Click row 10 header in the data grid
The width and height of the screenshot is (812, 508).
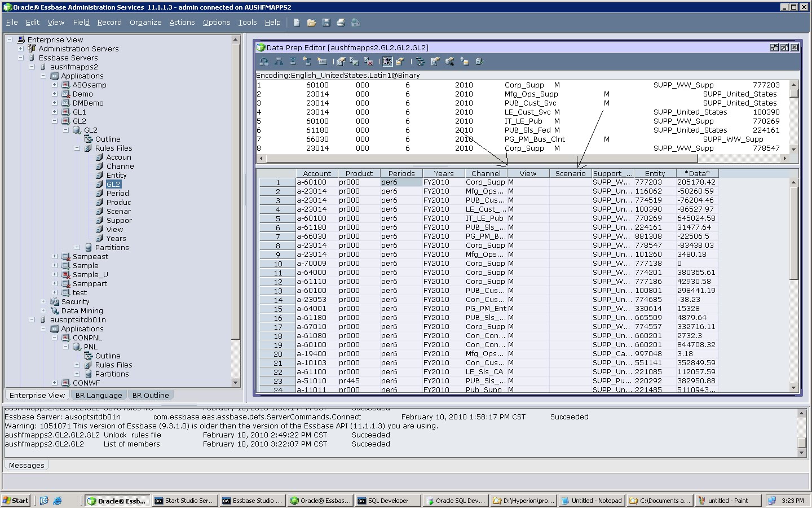pos(277,264)
